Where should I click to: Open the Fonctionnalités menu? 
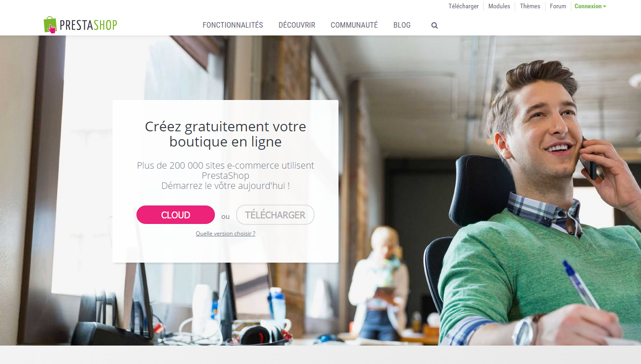(x=233, y=25)
